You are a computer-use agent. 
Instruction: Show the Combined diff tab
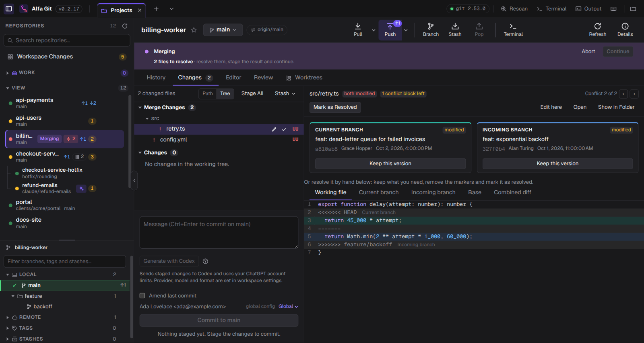(512, 192)
